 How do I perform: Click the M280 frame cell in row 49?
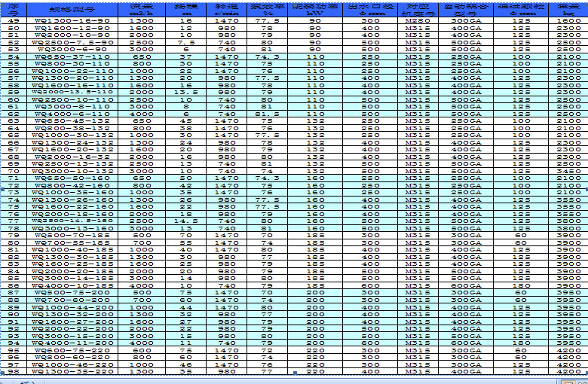coord(418,20)
